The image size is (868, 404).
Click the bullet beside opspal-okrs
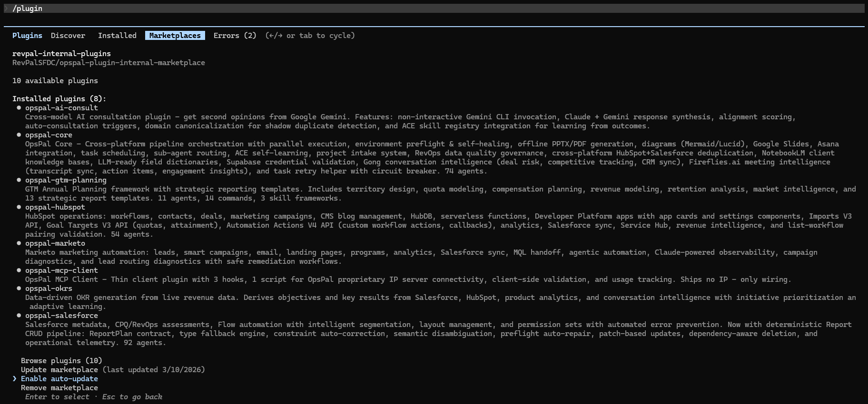coord(19,289)
